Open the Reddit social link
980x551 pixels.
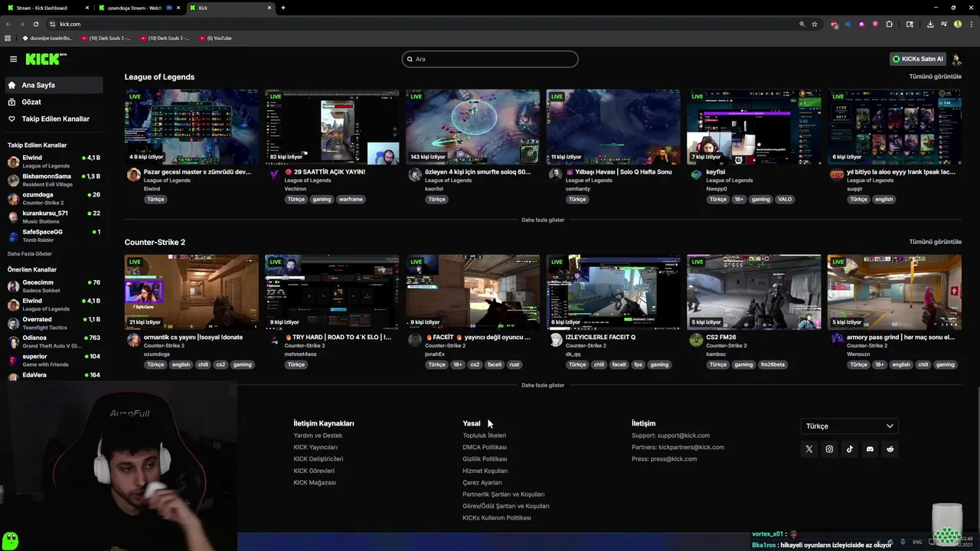(x=890, y=449)
